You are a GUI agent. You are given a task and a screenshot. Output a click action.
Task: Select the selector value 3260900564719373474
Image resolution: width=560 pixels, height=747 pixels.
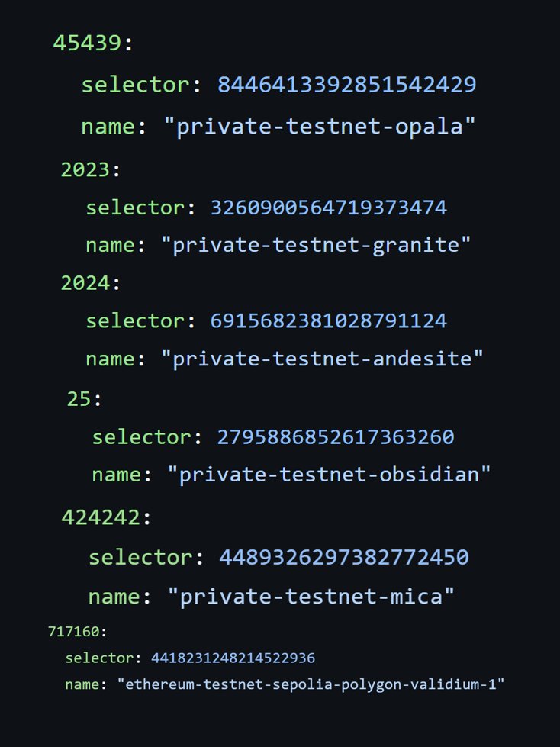329,208
